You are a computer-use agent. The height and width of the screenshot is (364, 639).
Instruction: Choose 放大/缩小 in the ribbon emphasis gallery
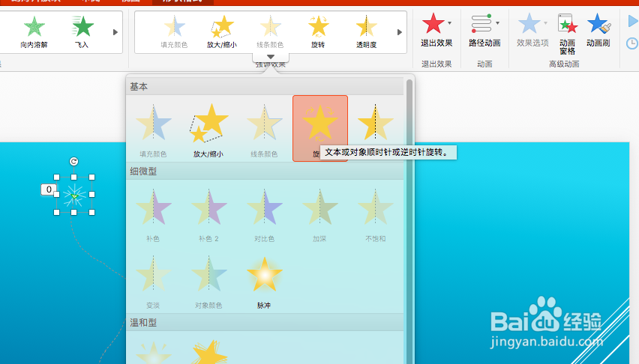[x=222, y=32]
